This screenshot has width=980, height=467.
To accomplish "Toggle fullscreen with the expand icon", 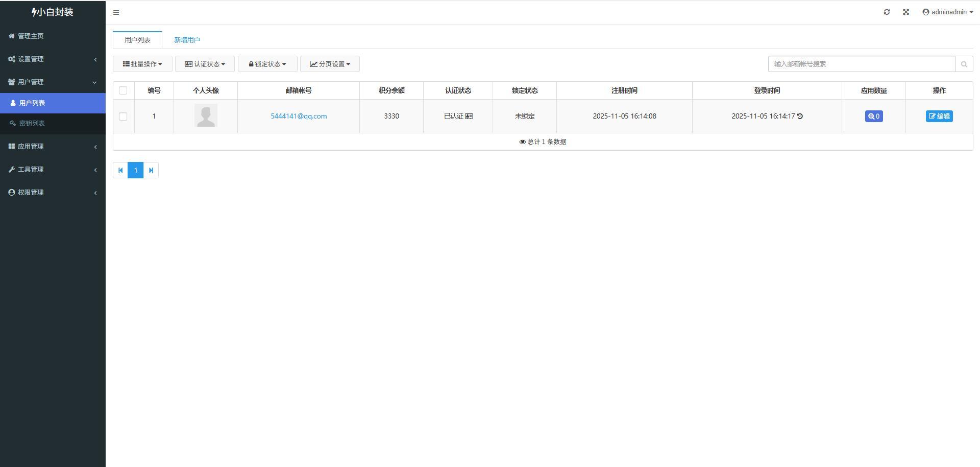I will click(906, 12).
